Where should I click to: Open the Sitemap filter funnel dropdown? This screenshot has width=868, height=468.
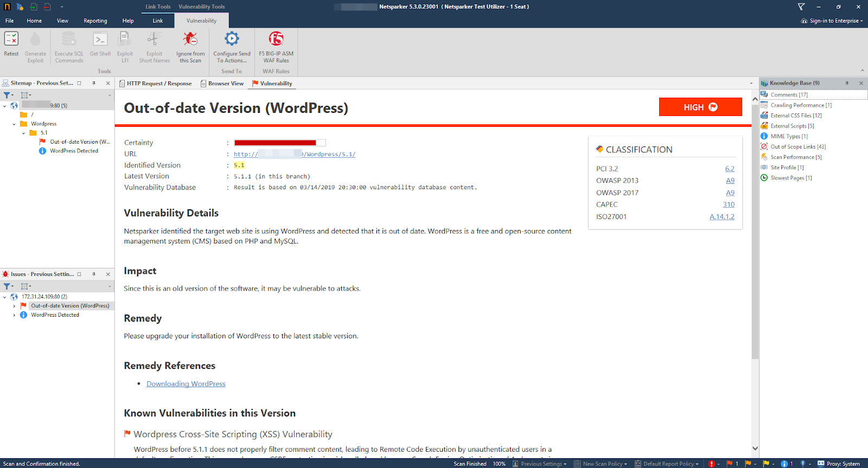coord(8,95)
